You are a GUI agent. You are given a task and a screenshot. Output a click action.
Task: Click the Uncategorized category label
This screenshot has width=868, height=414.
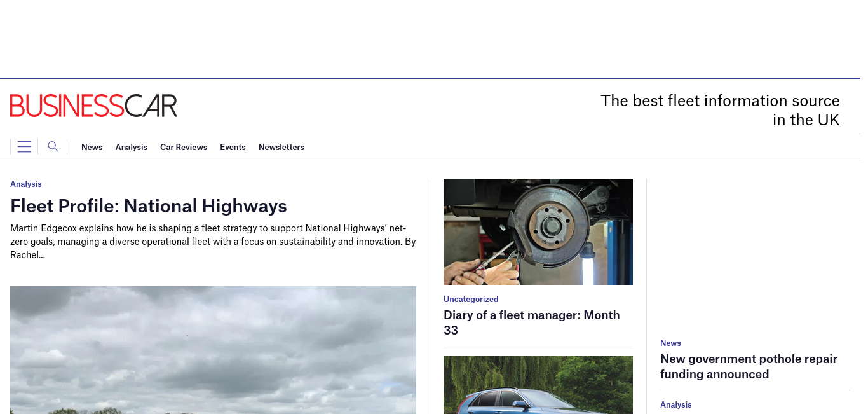(471, 299)
